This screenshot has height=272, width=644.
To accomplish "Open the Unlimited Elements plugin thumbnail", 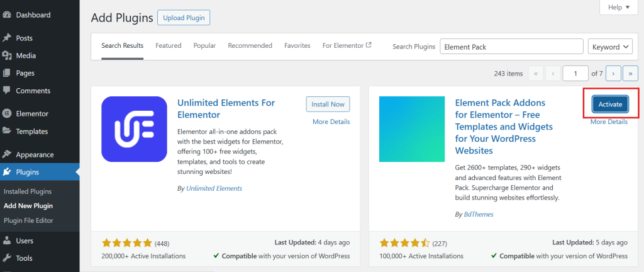I will click(134, 129).
